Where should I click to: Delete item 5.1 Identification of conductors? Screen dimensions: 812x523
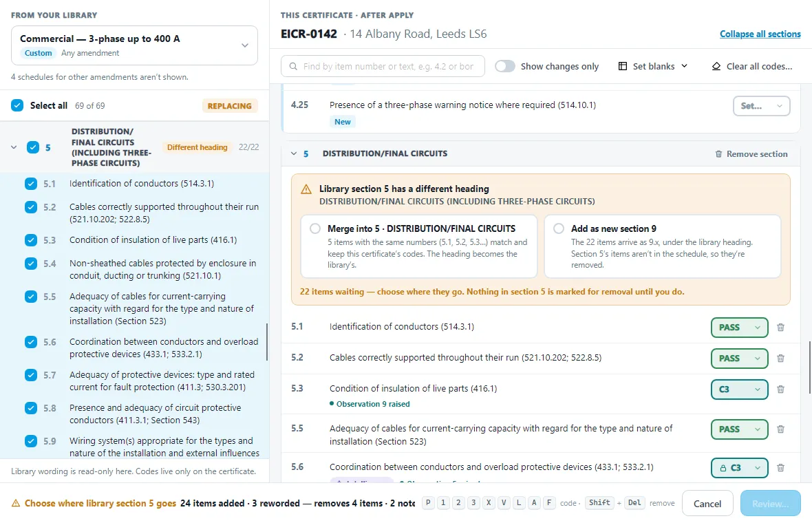[x=780, y=328]
